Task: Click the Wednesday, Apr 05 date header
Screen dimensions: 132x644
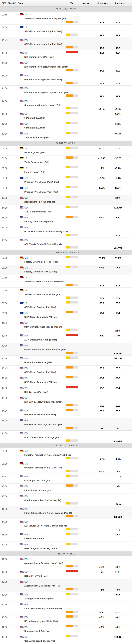Action: coord(66,253)
